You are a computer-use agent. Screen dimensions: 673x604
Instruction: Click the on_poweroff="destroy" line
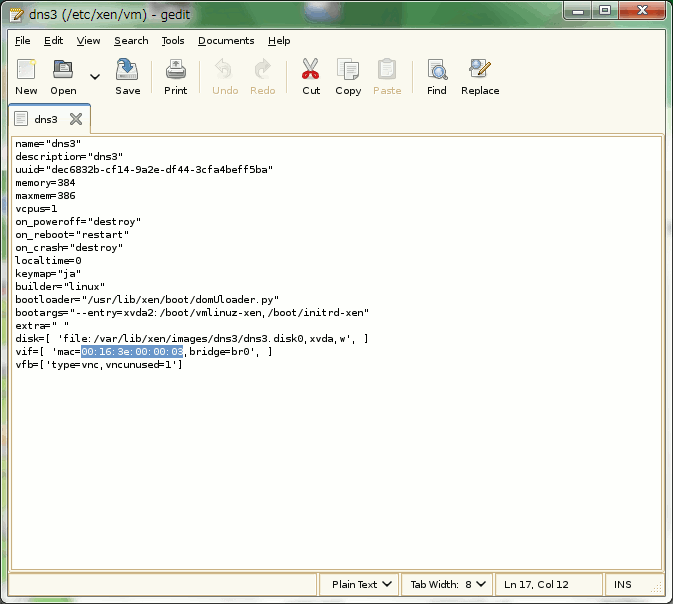78,222
